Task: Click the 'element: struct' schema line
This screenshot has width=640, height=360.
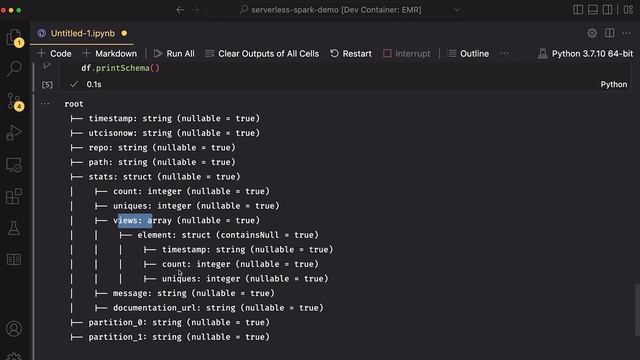Action: click(219, 235)
